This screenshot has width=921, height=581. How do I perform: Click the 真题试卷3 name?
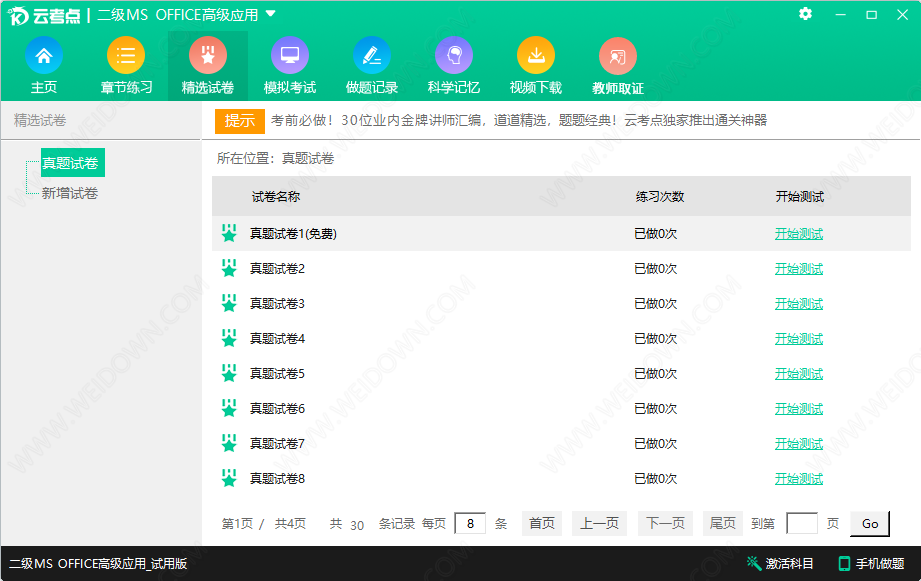[277, 304]
